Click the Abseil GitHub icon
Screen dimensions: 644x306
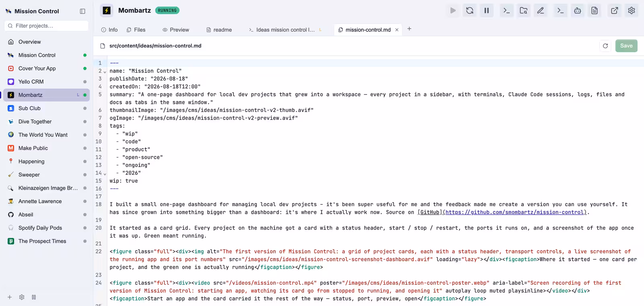click(x=11, y=215)
